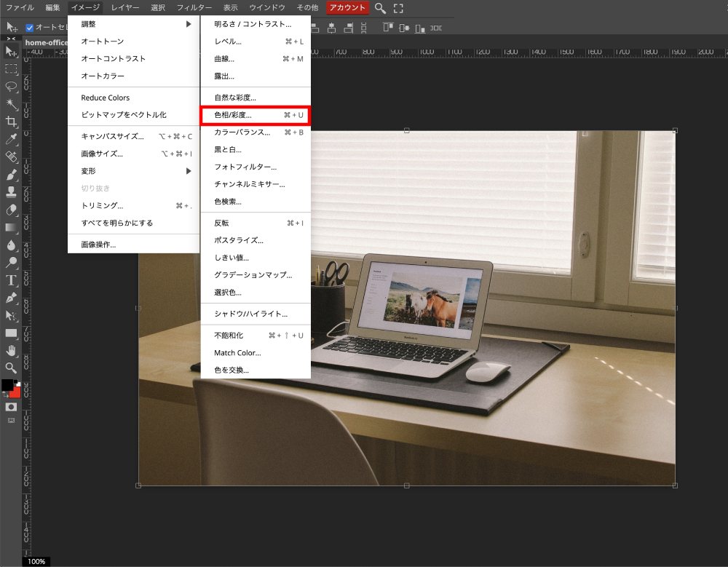The height and width of the screenshot is (567, 728).
Task: Open the 編集 menu
Action: pos(52,7)
